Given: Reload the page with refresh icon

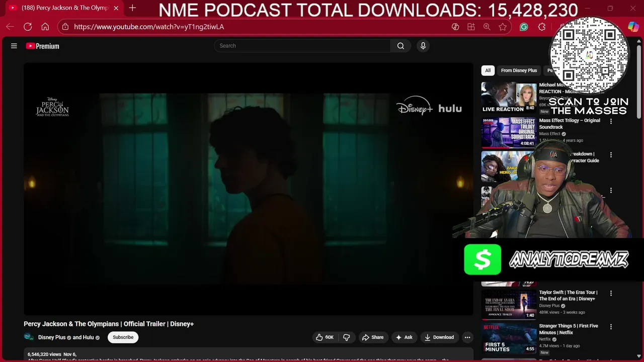Looking at the screenshot, I should click(28, 27).
